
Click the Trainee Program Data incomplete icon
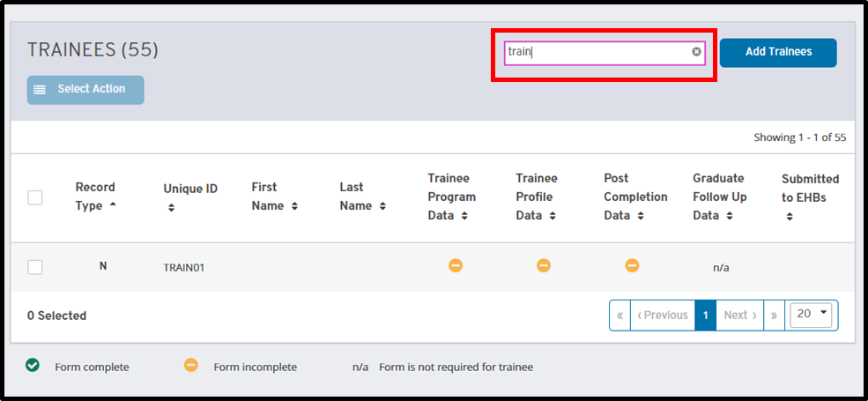click(455, 265)
